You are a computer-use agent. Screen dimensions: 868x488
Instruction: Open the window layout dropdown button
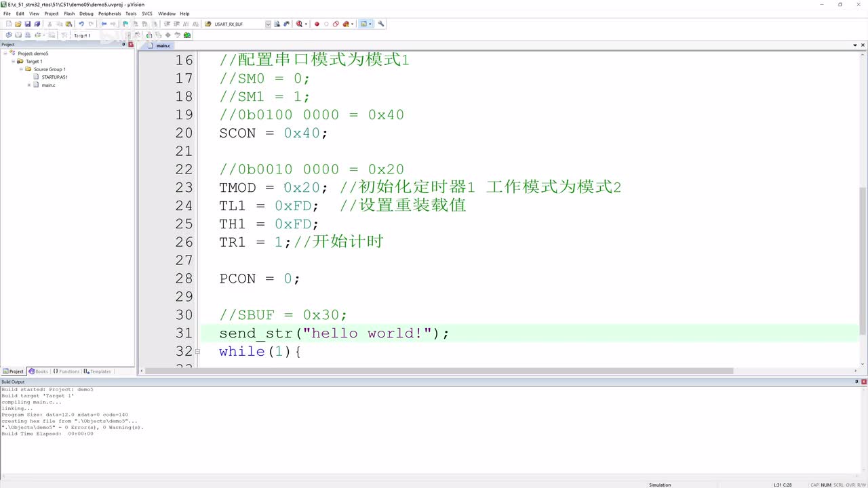click(370, 24)
